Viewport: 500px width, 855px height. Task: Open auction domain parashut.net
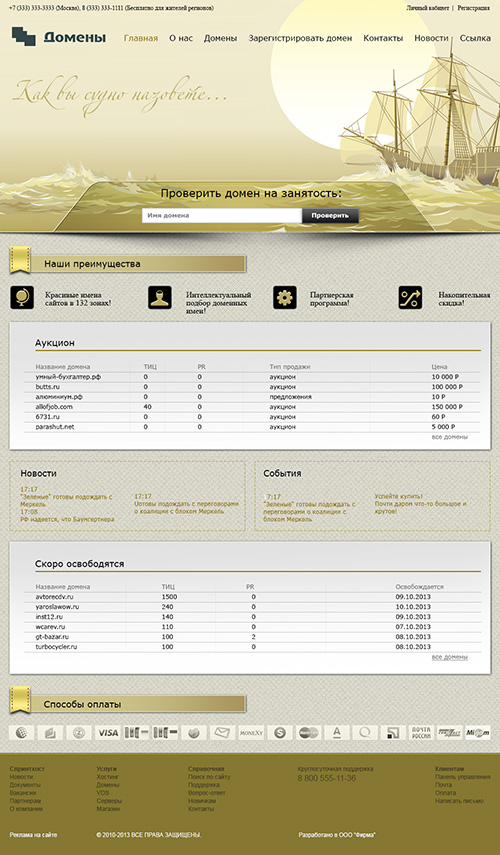pos(55,427)
